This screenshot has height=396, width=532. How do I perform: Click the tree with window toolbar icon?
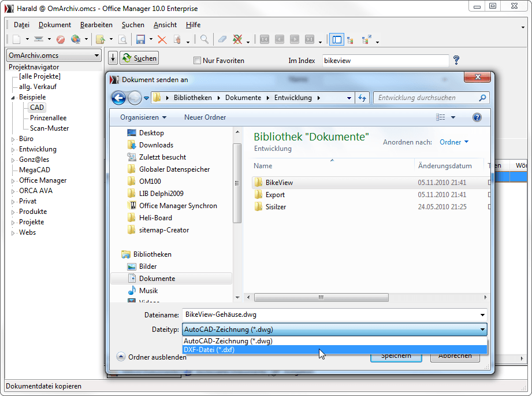(366, 40)
